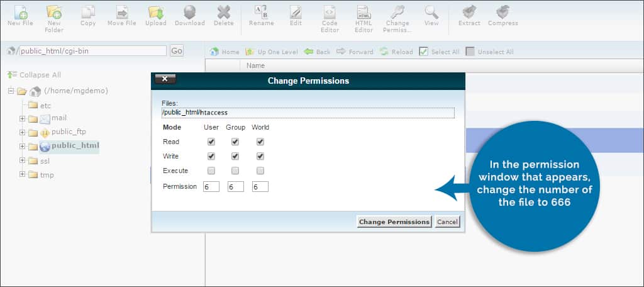
Task: Cancel the permissions dialog
Action: tap(447, 222)
